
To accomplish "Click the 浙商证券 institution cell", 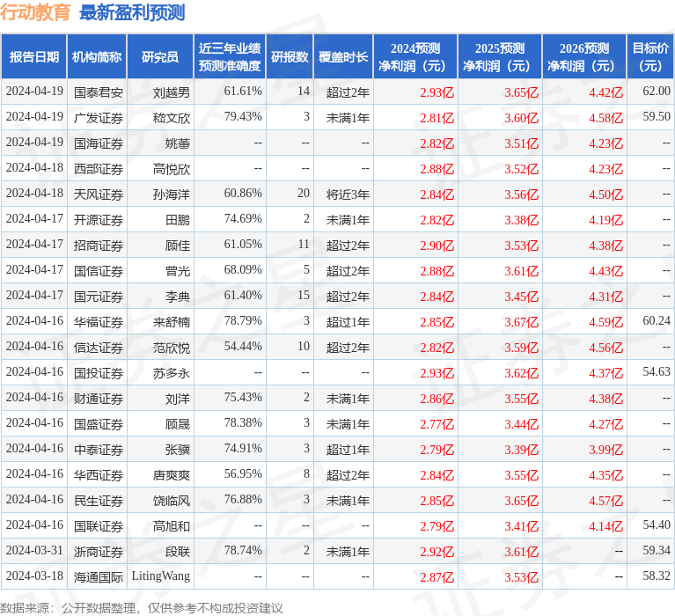I will pos(99,552).
